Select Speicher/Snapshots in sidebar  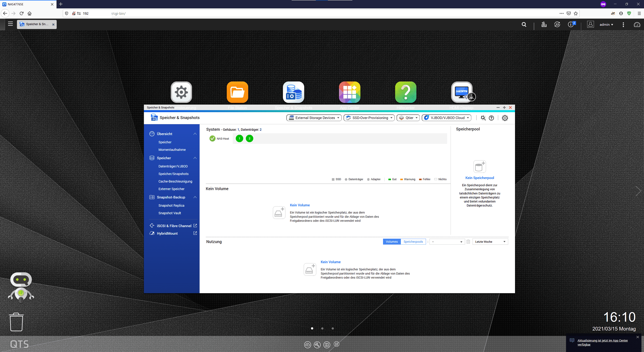click(174, 174)
